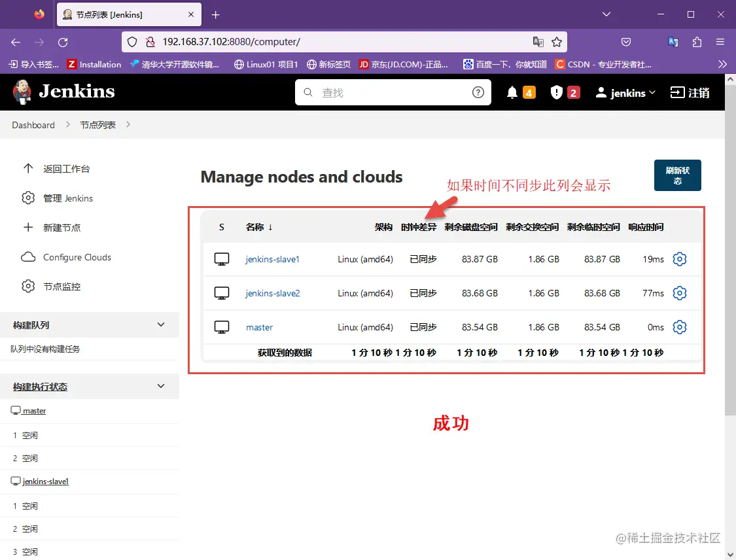Open Linux01 项目1 bookmark

(x=266, y=64)
